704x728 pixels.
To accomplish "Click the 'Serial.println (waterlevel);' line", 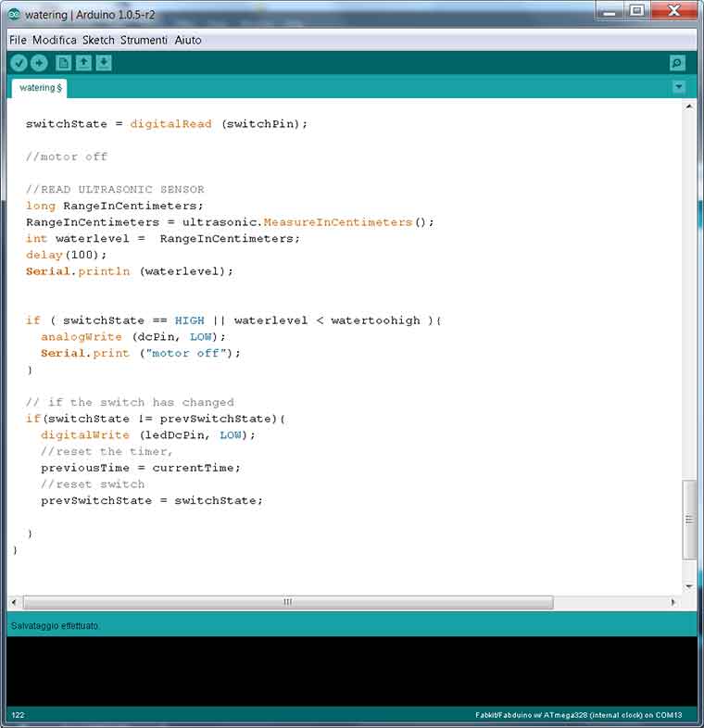I will coord(130,271).
